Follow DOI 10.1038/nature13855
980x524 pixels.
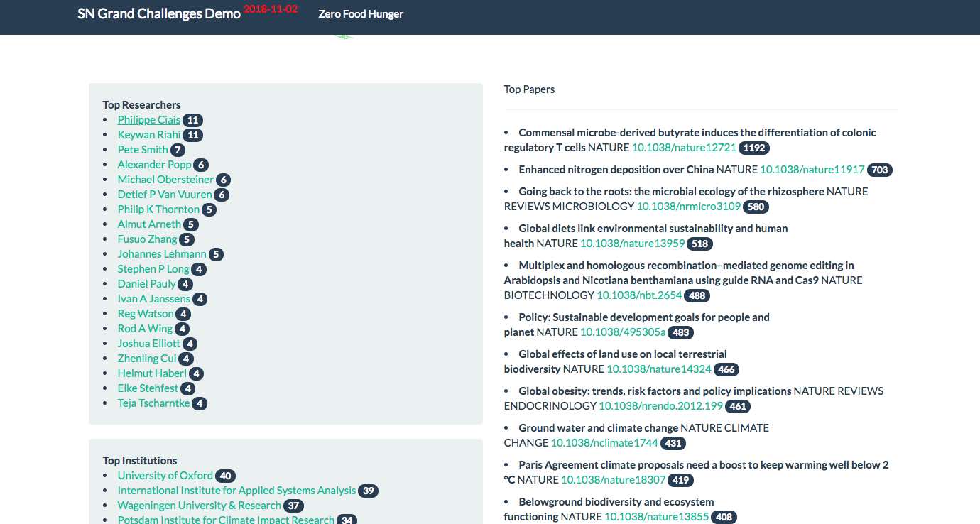point(657,517)
